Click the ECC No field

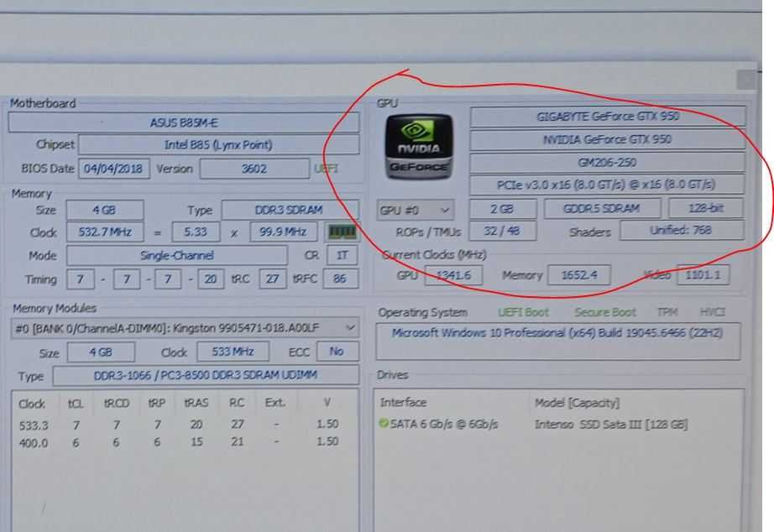tap(337, 352)
